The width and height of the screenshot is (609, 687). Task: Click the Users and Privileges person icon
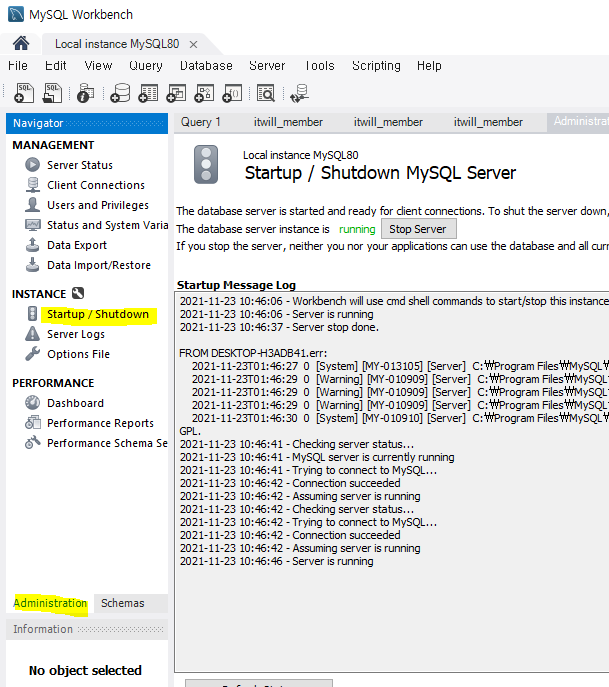pyautogui.click(x=32, y=205)
